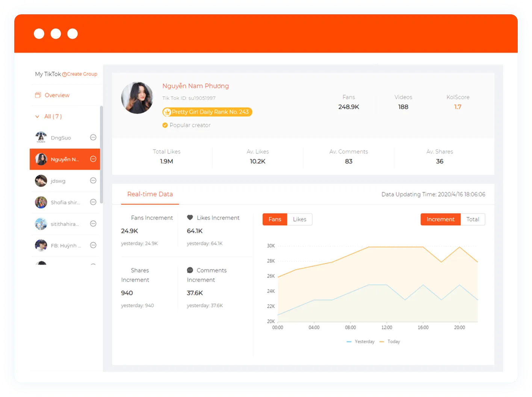Select the Real-time Data tab
The width and height of the screenshot is (532, 397).
pyautogui.click(x=150, y=194)
